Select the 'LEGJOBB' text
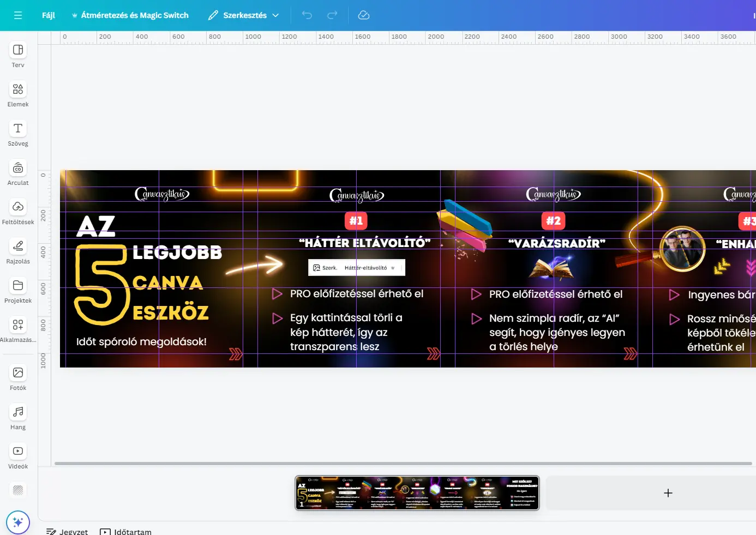 pyautogui.click(x=177, y=253)
